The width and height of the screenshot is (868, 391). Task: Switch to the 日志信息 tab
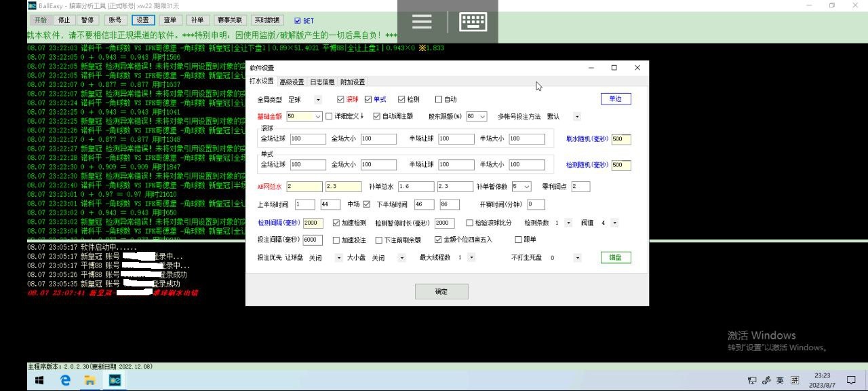pos(322,82)
